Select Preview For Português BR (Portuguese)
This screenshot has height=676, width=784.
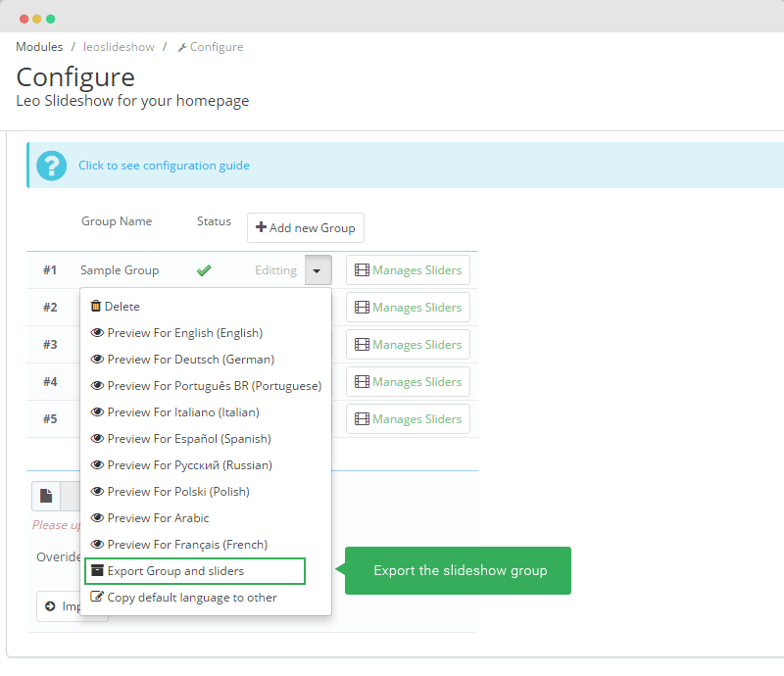click(x=206, y=386)
